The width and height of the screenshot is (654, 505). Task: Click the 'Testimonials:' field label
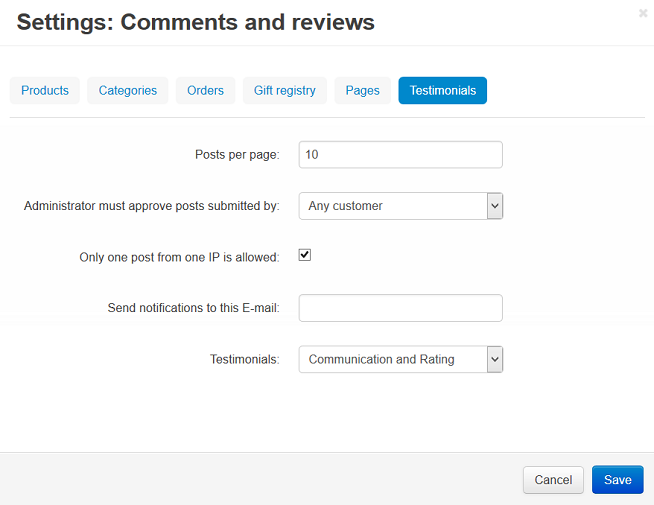244,359
